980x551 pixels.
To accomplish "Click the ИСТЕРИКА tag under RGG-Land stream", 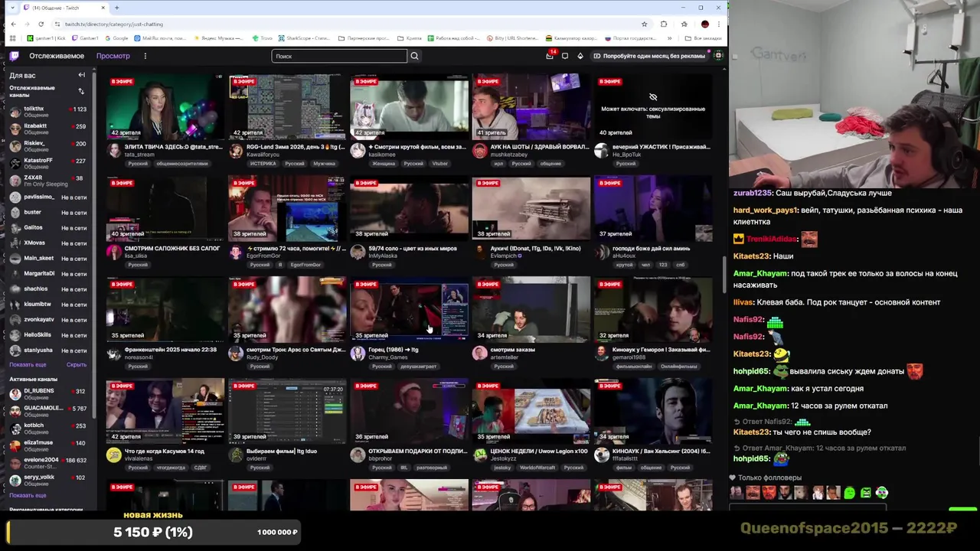I will (263, 163).
